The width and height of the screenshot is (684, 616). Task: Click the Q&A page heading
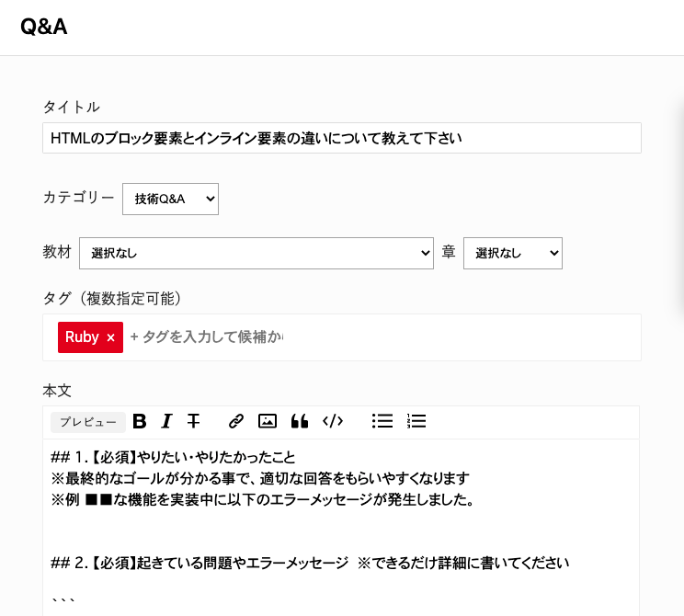click(x=43, y=27)
